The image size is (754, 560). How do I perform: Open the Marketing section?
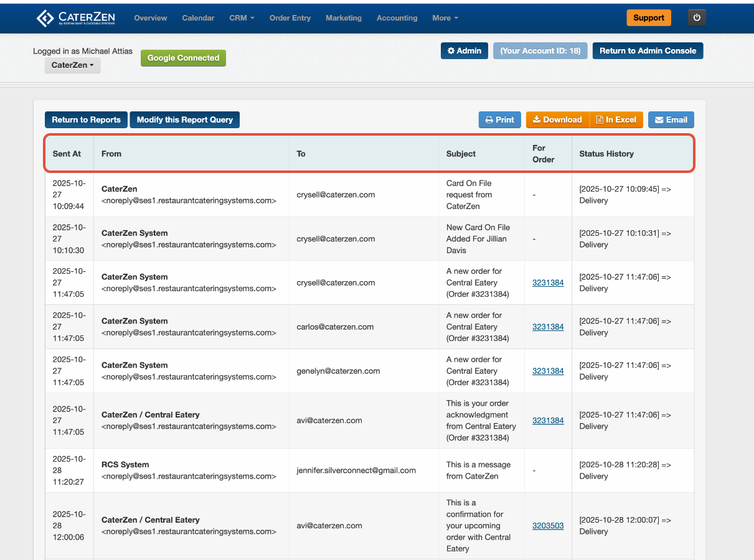(344, 18)
